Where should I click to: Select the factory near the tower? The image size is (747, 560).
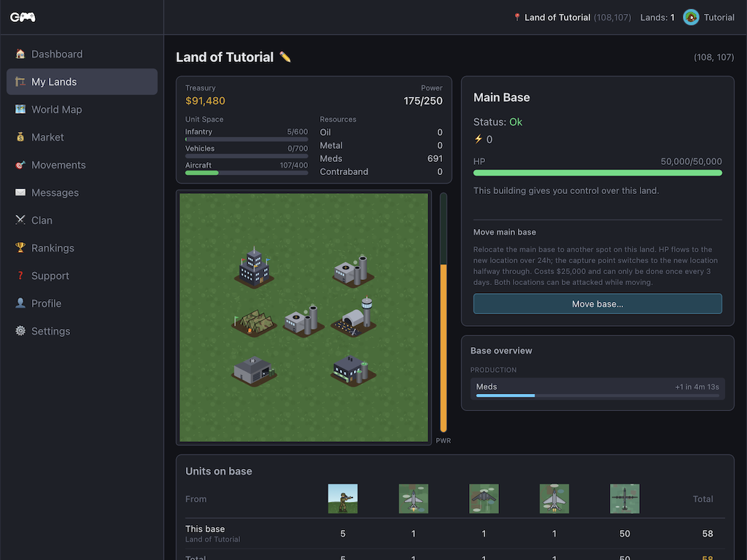[353, 271]
